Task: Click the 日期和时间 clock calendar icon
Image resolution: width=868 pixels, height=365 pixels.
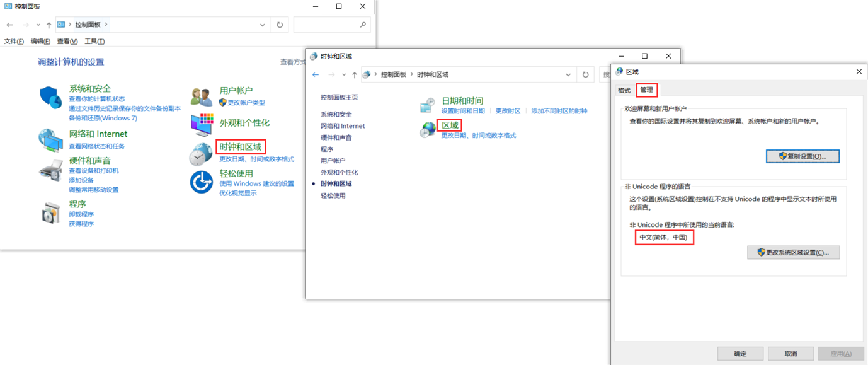Action: pos(428,105)
